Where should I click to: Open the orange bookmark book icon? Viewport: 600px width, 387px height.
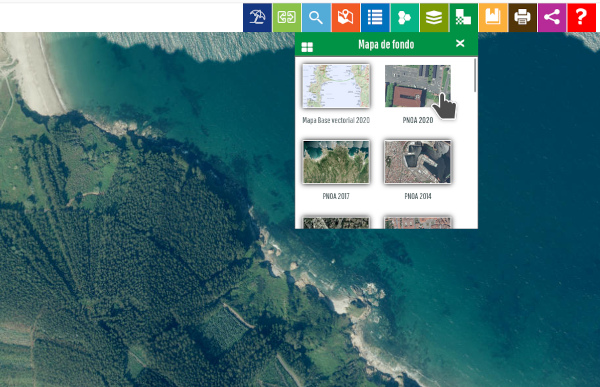click(x=493, y=18)
